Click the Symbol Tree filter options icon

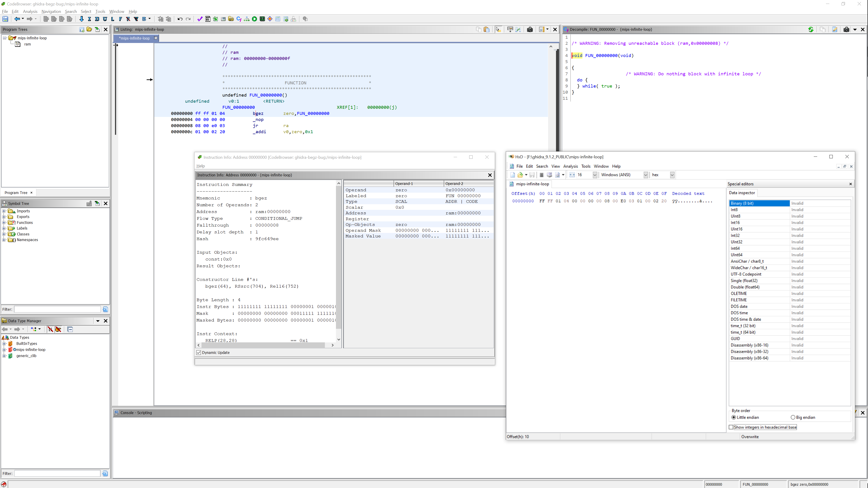[x=105, y=309]
